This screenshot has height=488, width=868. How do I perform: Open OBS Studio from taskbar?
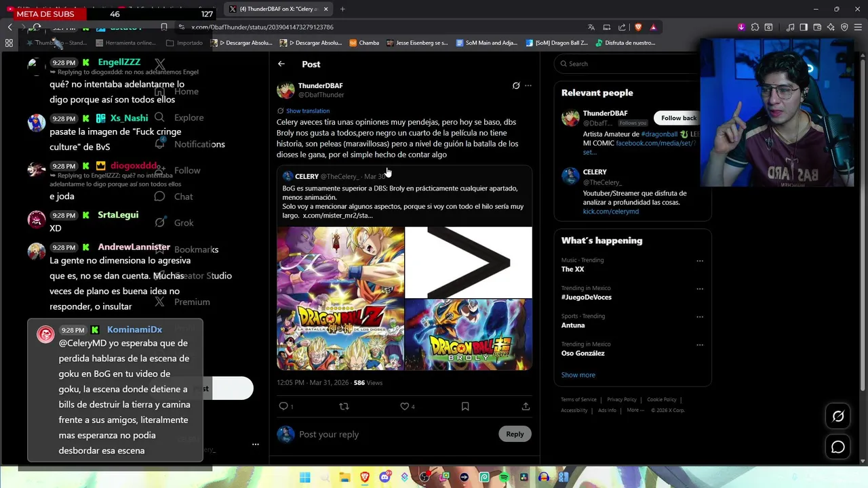[x=425, y=477]
